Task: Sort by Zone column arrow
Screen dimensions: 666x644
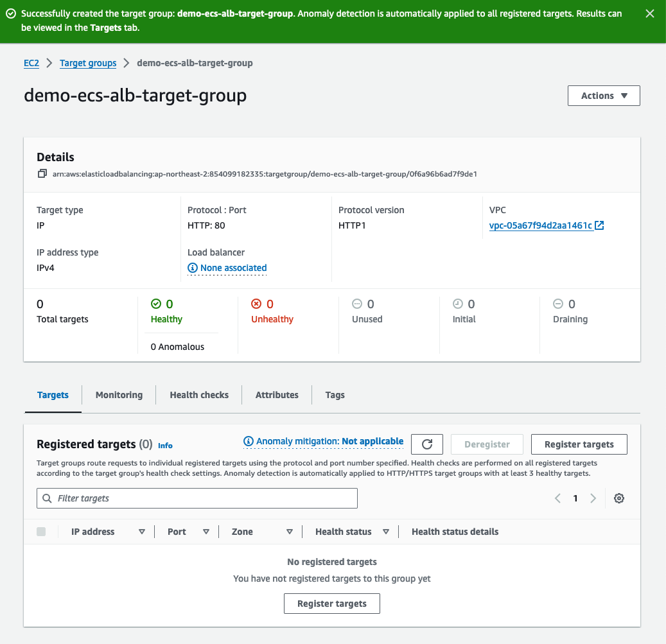Action: 290,532
